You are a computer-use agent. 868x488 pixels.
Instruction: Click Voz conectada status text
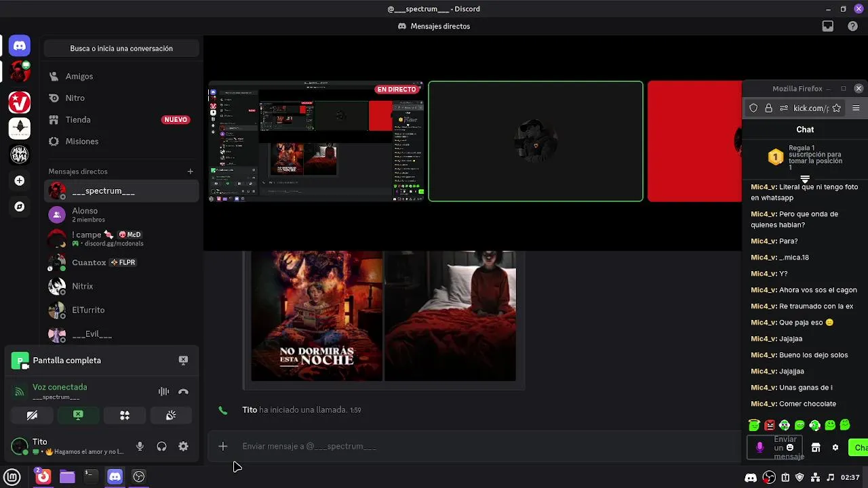point(60,387)
